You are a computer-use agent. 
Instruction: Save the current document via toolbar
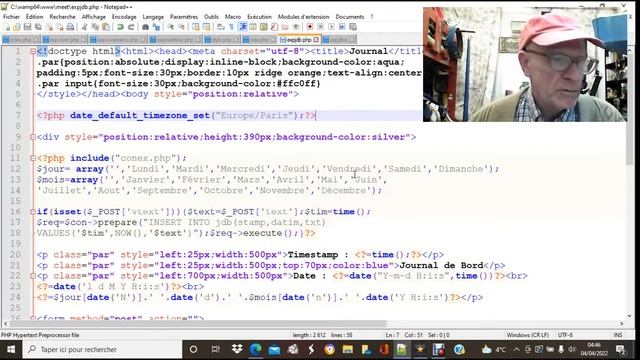click(x=27, y=27)
